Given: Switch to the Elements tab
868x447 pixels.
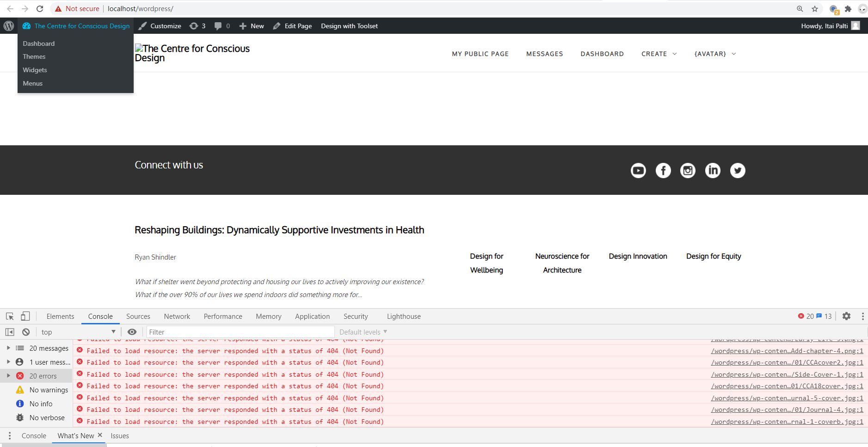Looking at the screenshot, I should [x=60, y=317].
